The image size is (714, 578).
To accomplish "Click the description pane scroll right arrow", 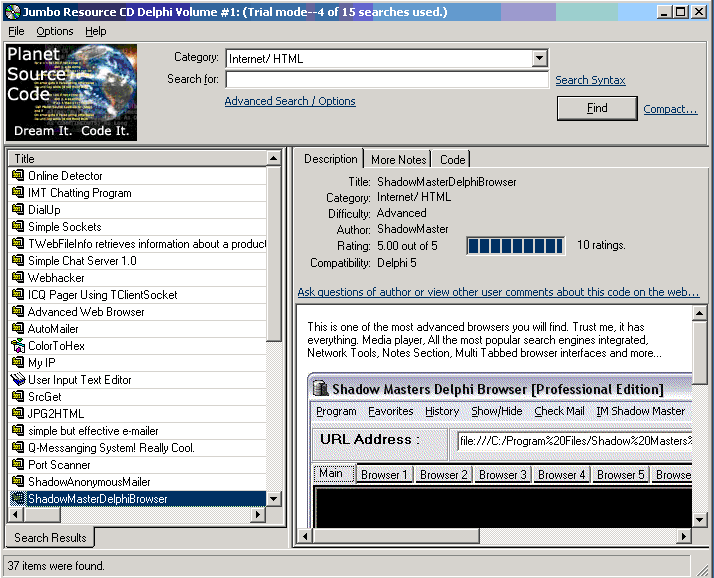I will [683, 536].
